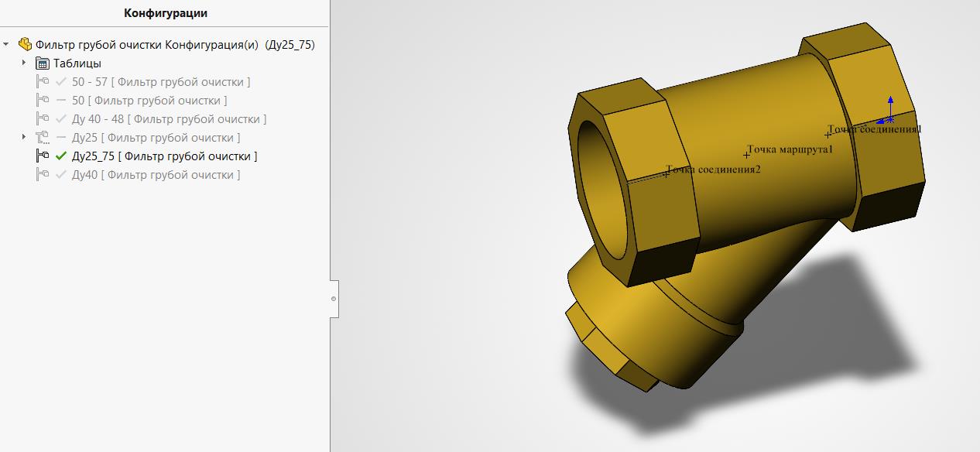The height and width of the screenshot is (452, 980).
Task: Click the part icon beside Фильтр грубой очистки Конфигурация(и)
Action: [25, 44]
